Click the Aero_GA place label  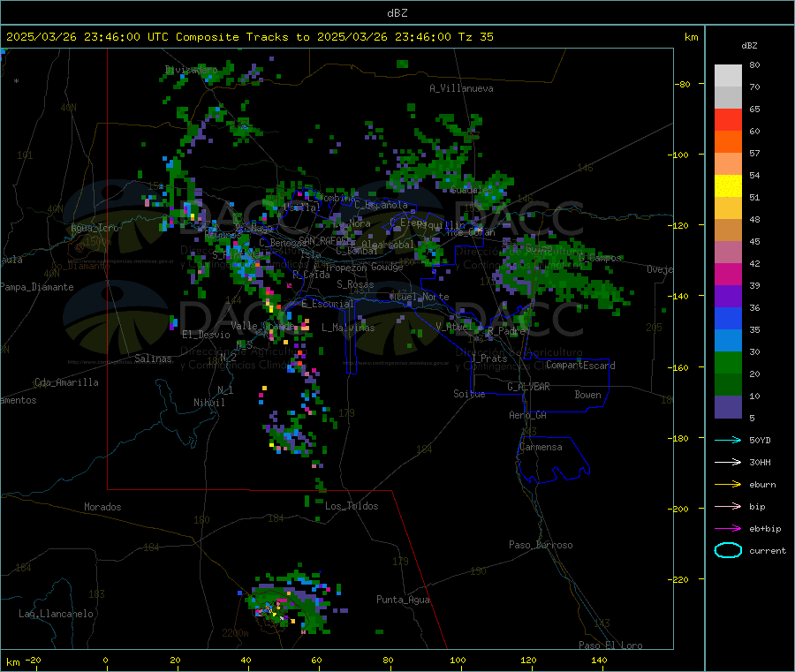coord(527,415)
